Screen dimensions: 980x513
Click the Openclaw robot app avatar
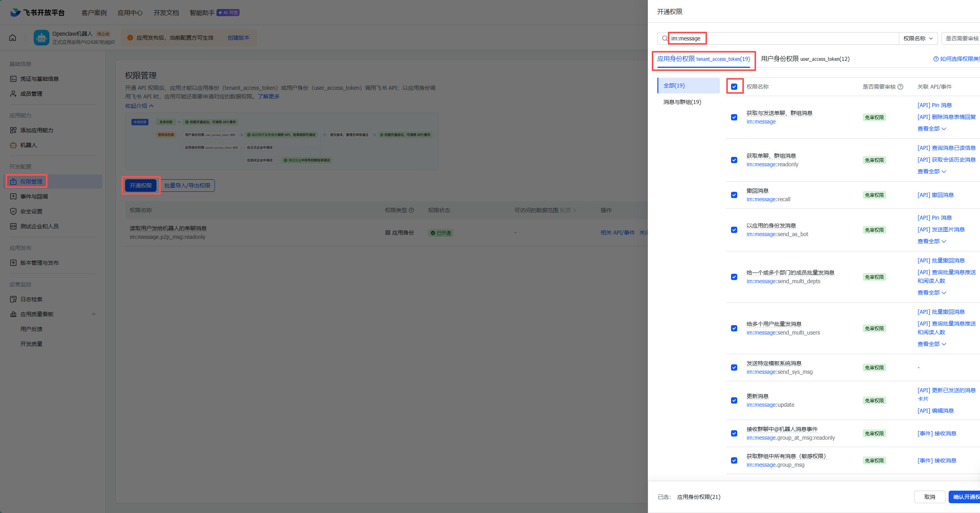coord(41,38)
